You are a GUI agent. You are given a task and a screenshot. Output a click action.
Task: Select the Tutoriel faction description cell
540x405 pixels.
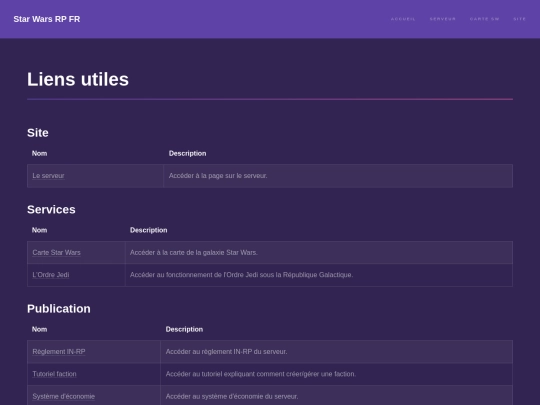(336, 374)
